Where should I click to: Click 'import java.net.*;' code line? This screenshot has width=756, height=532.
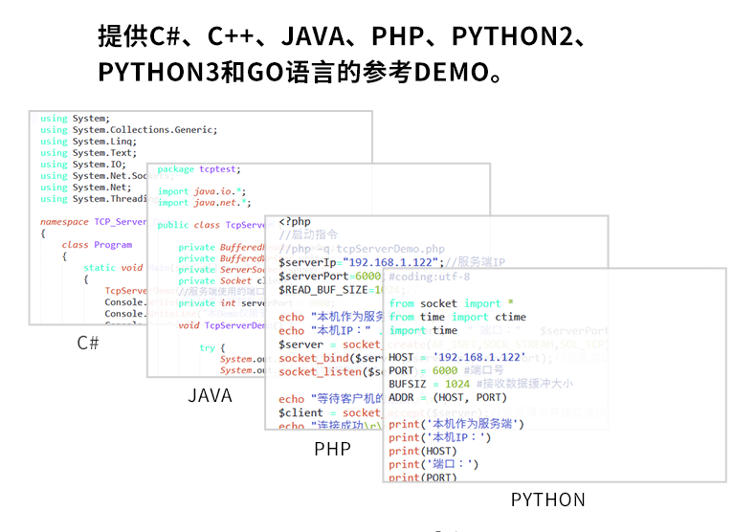pos(204,203)
